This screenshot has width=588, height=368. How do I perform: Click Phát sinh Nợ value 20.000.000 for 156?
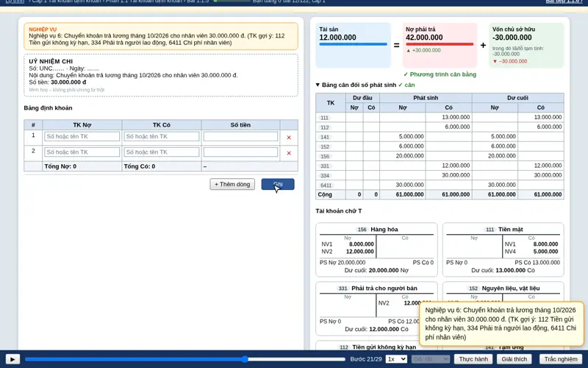coord(409,156)
